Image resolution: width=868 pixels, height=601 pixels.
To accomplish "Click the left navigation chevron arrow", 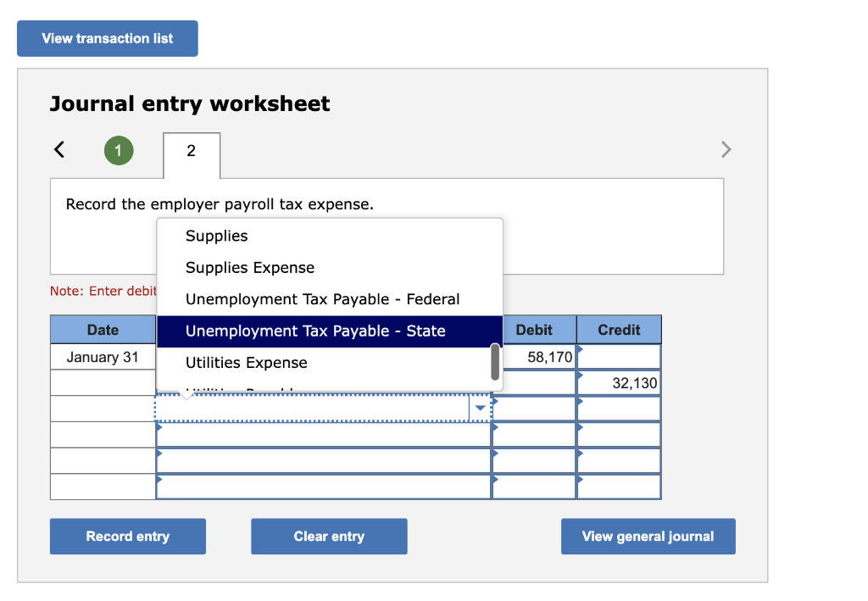I will click(58, 149).
